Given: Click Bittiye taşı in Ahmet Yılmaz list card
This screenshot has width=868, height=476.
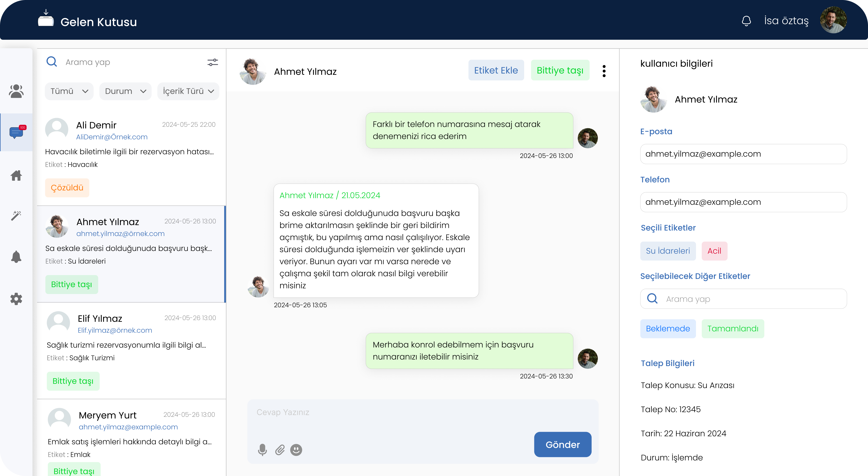Looking at the screenshot, I should coord(72,284).
